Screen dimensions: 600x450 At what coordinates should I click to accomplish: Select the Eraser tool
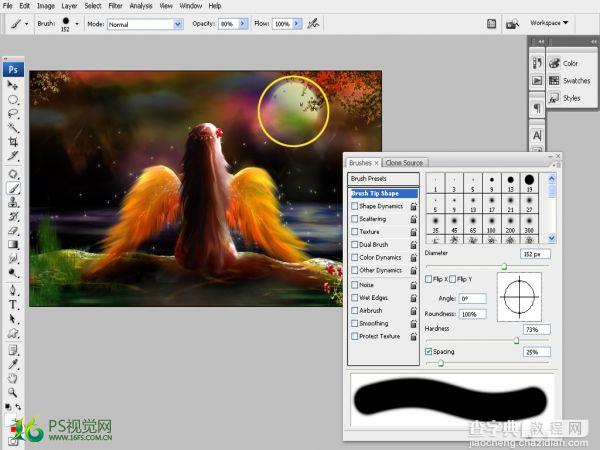(x=13, y=230)
